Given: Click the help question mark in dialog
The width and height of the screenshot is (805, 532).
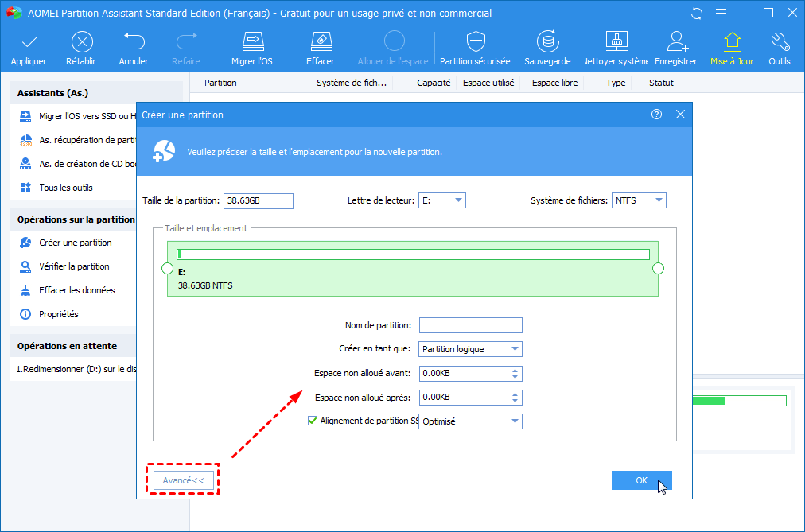Looking at the screenshot, I should click(656, 115).
